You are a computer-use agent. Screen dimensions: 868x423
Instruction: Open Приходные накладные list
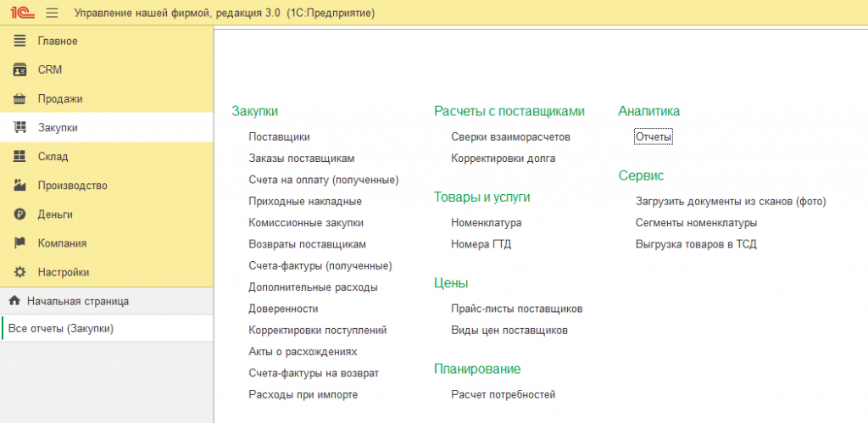pos(305,202)
